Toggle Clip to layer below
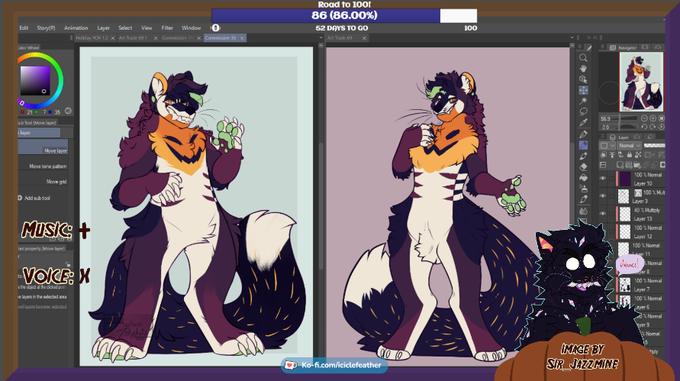680x381 pixels. pos(604,155)
